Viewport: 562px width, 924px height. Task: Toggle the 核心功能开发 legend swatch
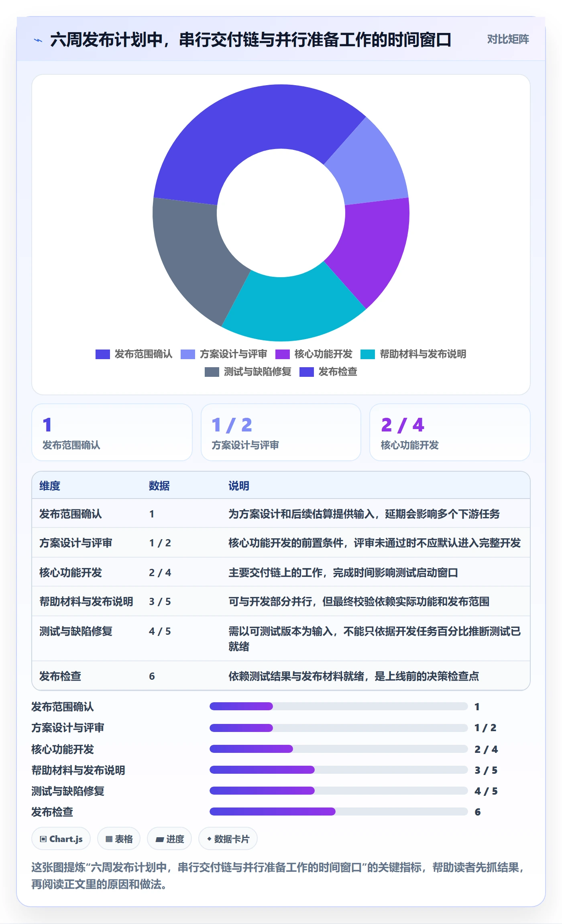click(283, 354)
